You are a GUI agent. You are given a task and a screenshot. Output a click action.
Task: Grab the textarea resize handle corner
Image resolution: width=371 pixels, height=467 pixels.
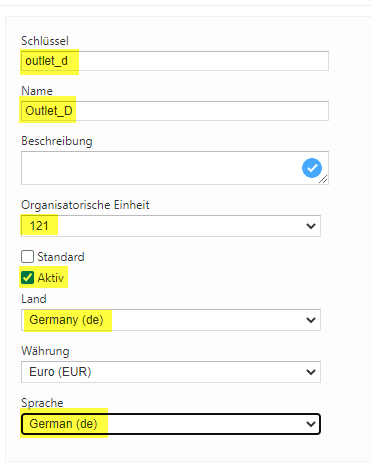pyautogui.click(x=323, y=179)
